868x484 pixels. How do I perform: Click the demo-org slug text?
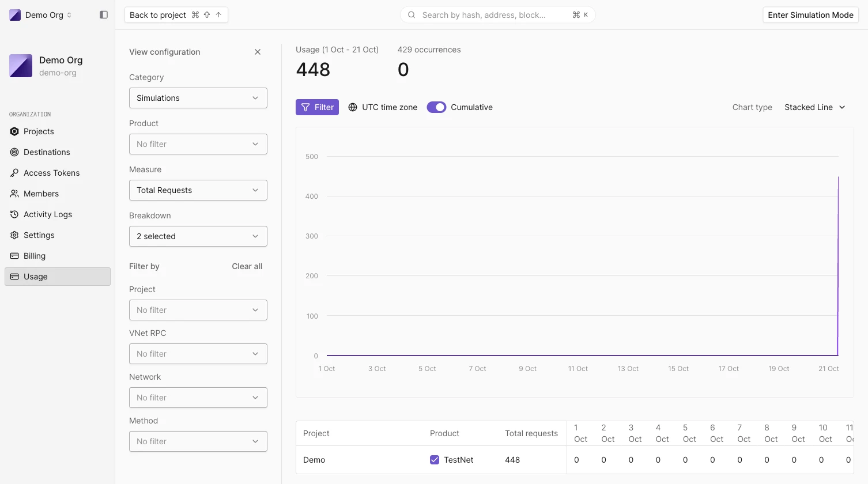tap(58, 73)
